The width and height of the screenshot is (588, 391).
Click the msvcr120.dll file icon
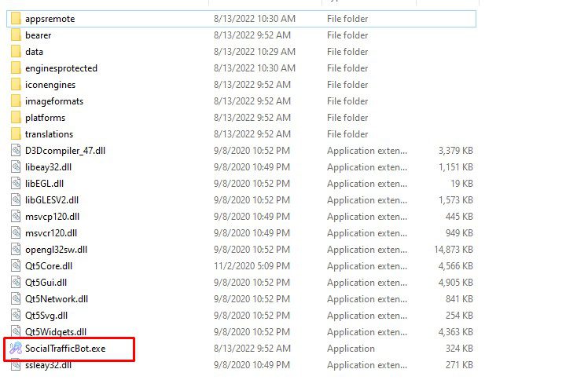click(x=16, y=232)
